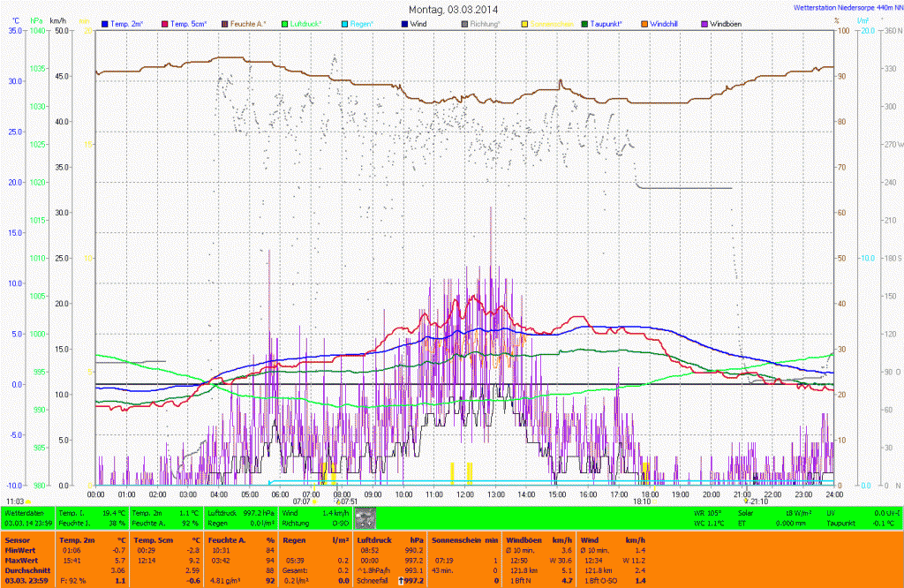Click the cyan Regen legend square
The width and height of the screenshot is (904, 588).
click(x=345, y=22)
